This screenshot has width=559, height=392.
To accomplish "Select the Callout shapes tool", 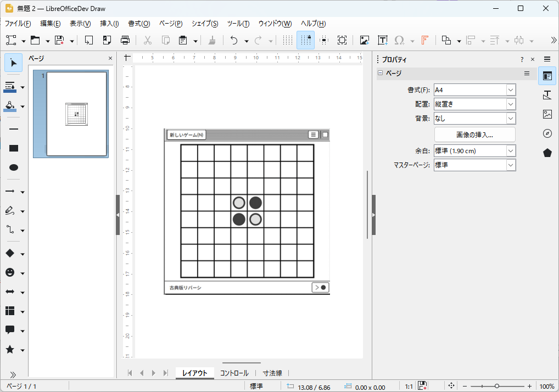I will pos(10,331).
